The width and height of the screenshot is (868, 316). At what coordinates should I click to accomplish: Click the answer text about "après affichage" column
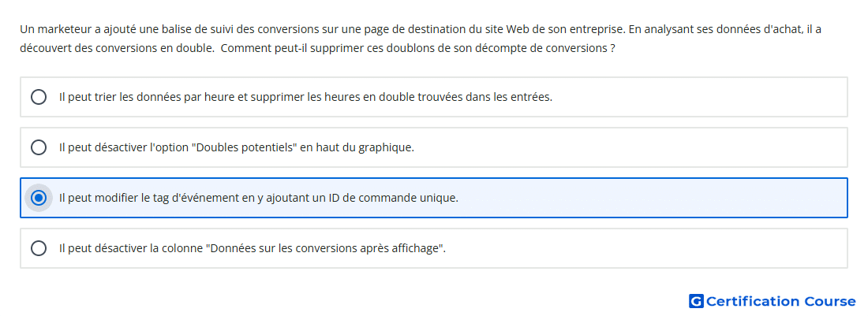click(x=253, y=248)
